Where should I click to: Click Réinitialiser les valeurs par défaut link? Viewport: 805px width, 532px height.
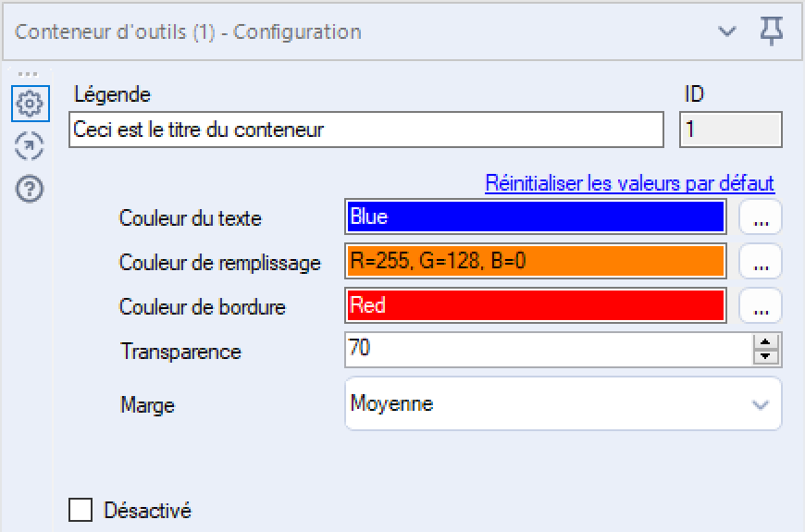tap(629, 183)
